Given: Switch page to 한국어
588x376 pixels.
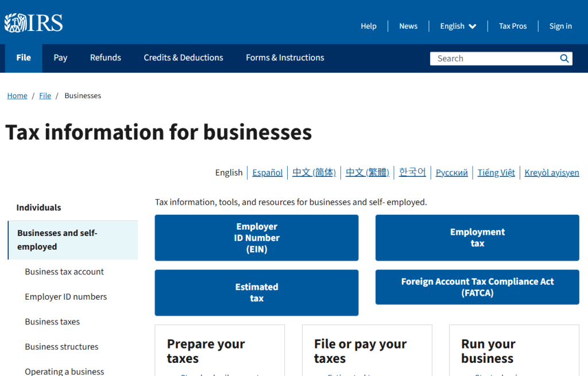Looking at the screenshot, I should pos(412,172).
